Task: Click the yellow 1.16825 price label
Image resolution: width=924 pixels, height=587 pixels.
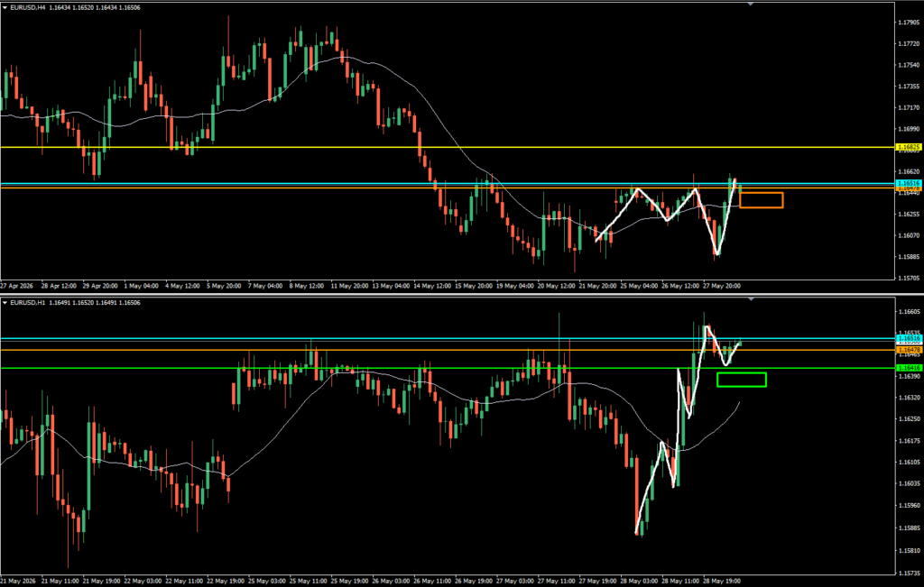Action: pyautogui.click(x=908, y=147)
